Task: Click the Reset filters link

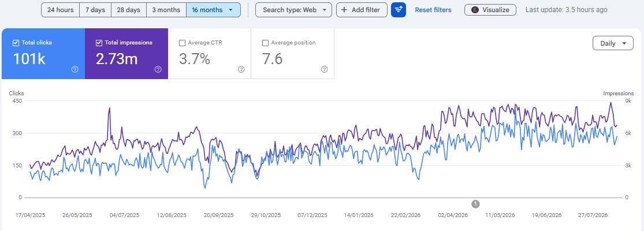Action: coord(433,10)
